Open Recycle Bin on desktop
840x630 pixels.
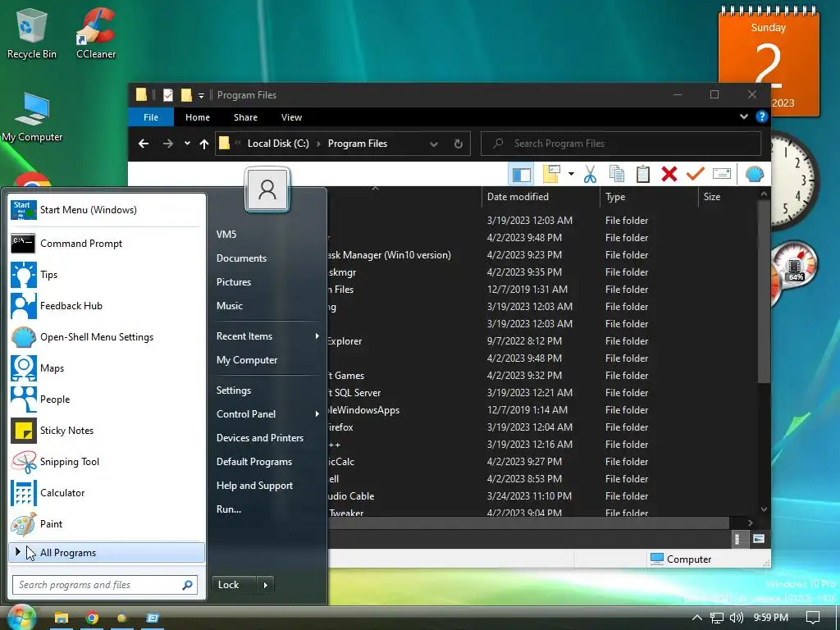32,33
